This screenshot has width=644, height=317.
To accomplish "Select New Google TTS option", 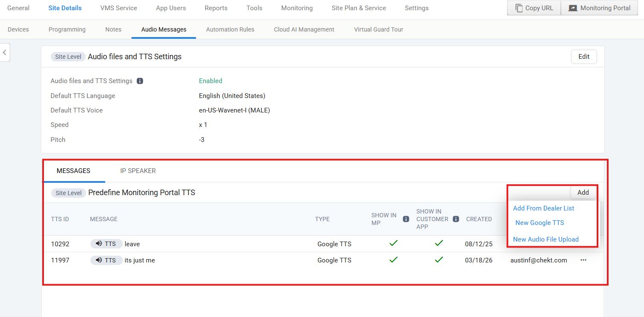I will click(x=540, y=223).
